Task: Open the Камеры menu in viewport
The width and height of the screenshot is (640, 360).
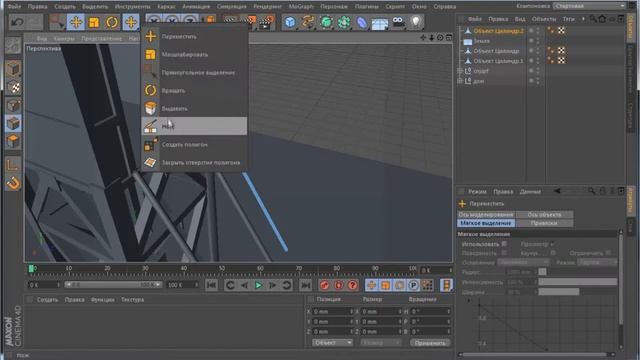Action: [x=64, y=38]
